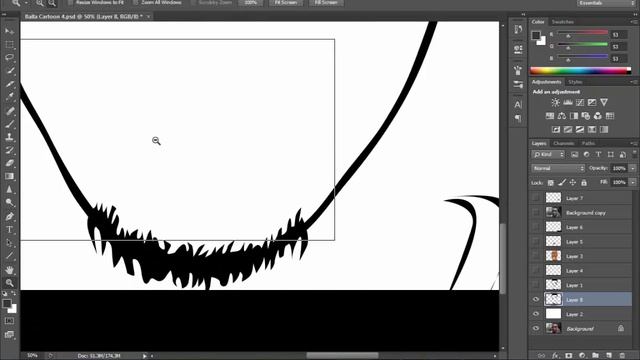
Task: Open the Fill slider arrow
Action: coord(633,182)
